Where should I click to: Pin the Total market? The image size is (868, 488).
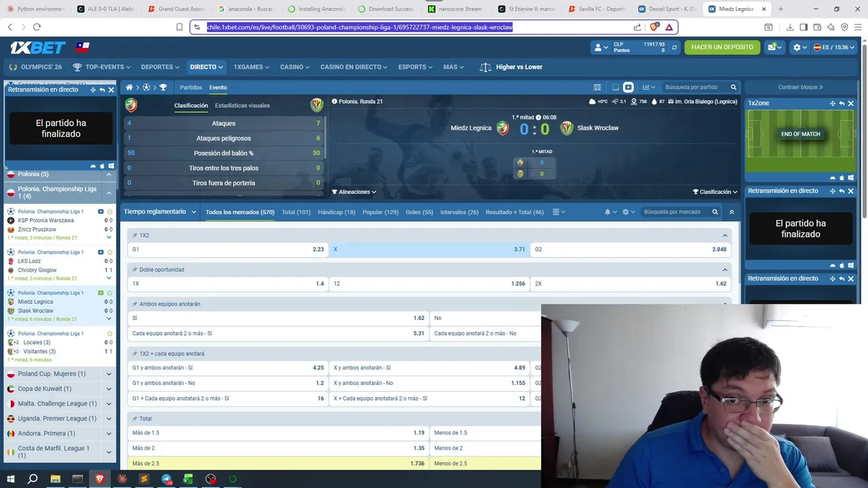point(134,419)
